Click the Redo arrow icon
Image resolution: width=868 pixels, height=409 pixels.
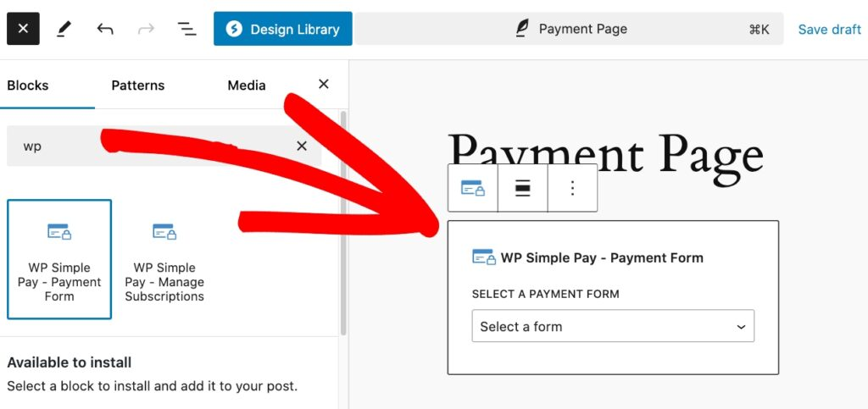coord(146,29)
